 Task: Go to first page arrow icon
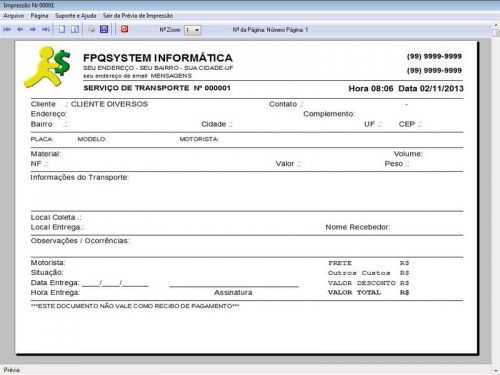(7, 29)
